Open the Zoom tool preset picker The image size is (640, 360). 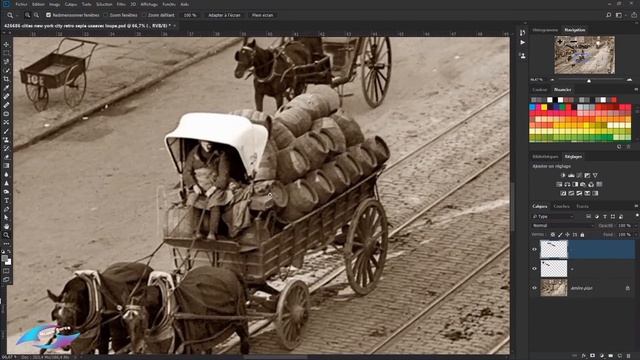point(12,15)
